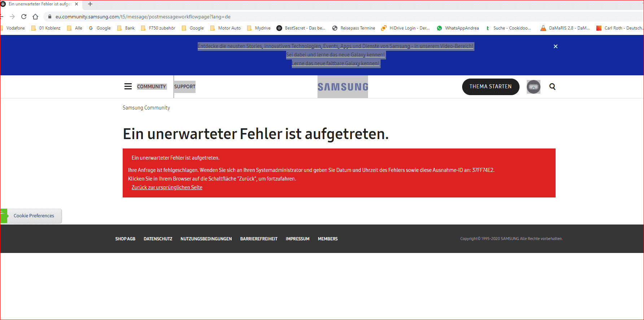Click the browser forward arrow
Screen dimensions: 644x320
click(12, 17)
